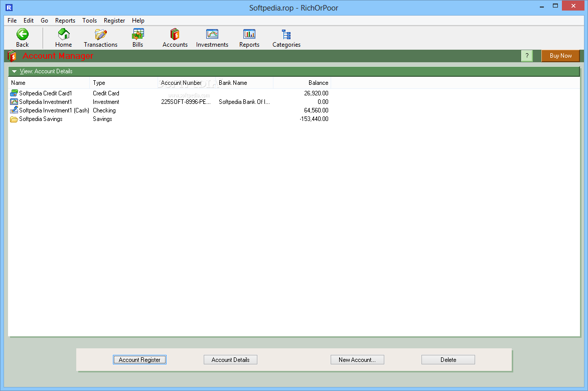Click the Account Register button

(139, 359)
